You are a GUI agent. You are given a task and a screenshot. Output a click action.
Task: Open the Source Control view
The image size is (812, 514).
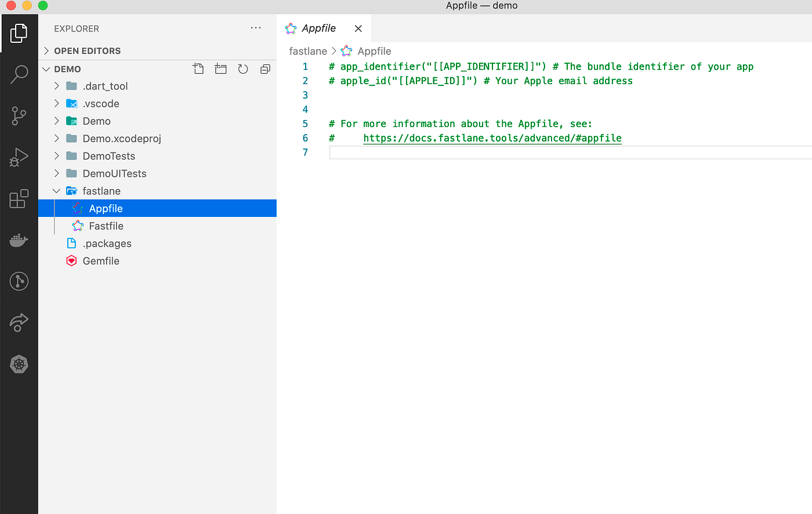(x=19, y=116)
